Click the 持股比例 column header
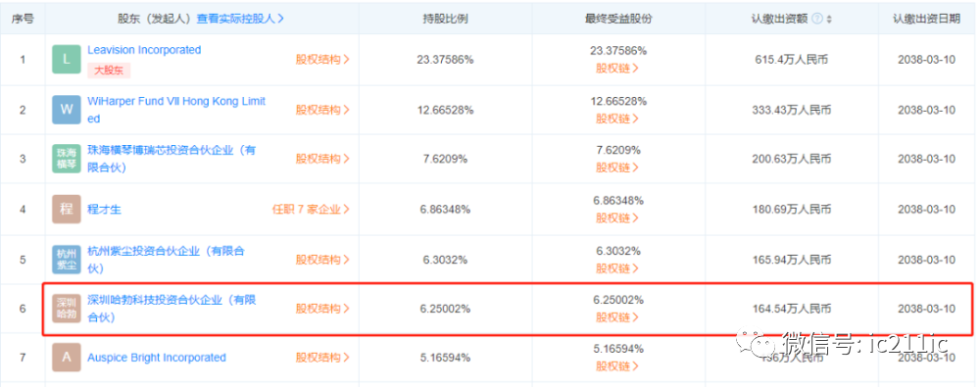Image resolution: width=980 pixels, height=387 pixels. point(445,19)
